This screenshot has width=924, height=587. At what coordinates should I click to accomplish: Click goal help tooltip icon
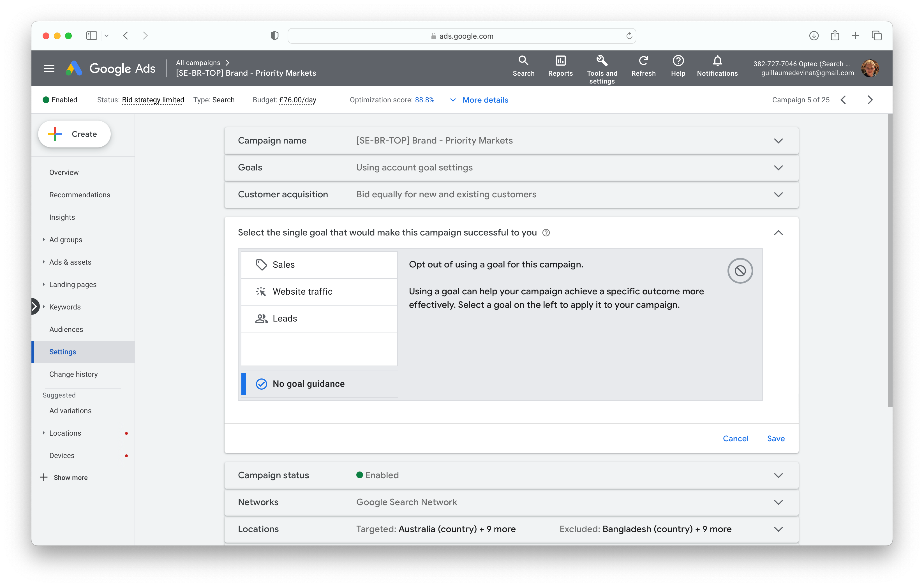546,233
